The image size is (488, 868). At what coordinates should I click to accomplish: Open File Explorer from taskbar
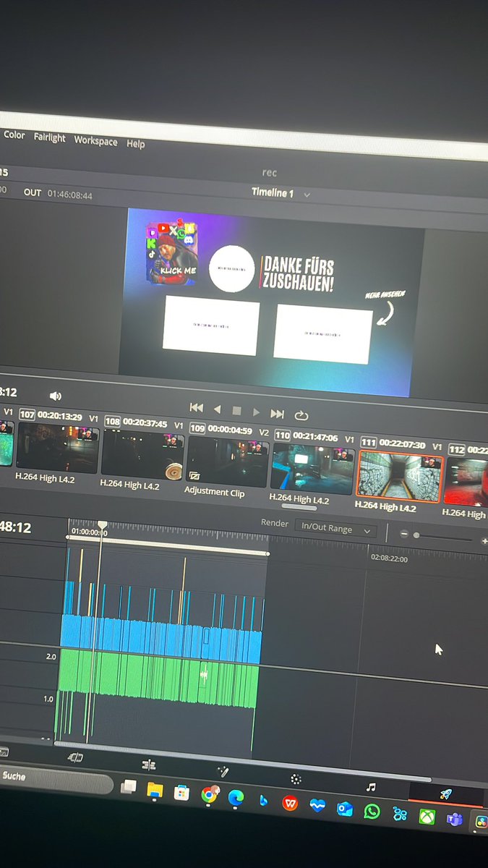coord(155,789)
